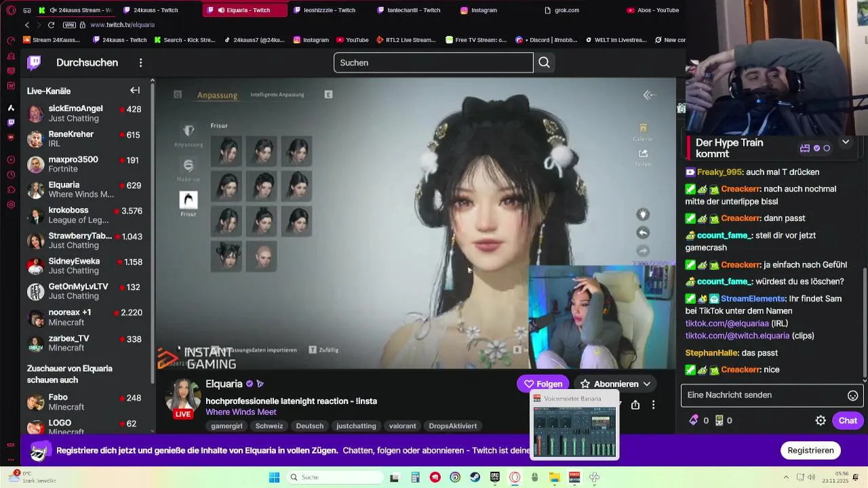Click Elquaria's profile avatar with LIVE badge
Image resolution: width=868 pixels, height=488 pixels.
[183, 398]
